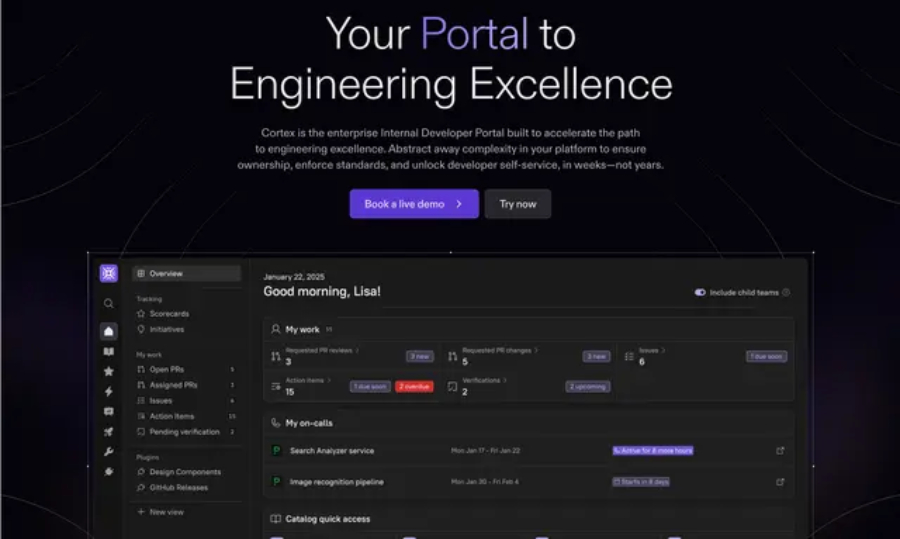Image resolution: width=900 pixels, height=539 pixels.
Task: Select the Home icon in the sidebar rail
Action: (108, 331)
